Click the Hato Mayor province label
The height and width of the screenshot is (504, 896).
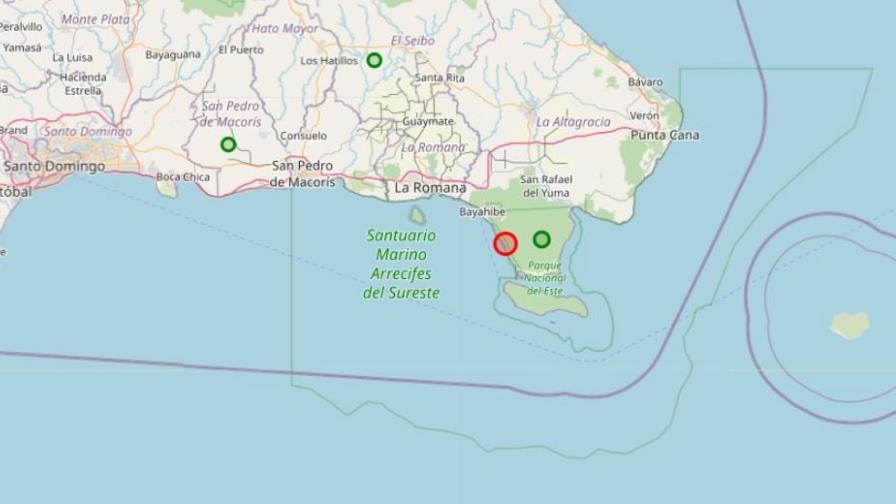pyautogui.click(x=285, y=28)
